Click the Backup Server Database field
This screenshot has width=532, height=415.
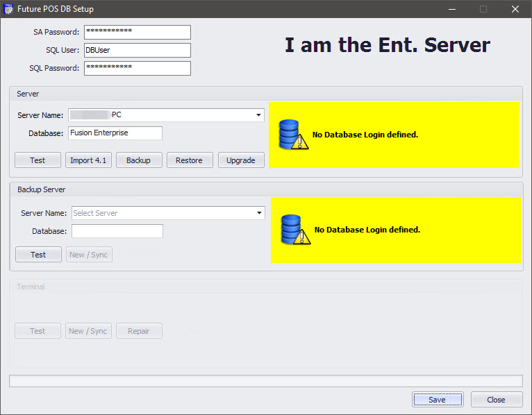point(117,231)
